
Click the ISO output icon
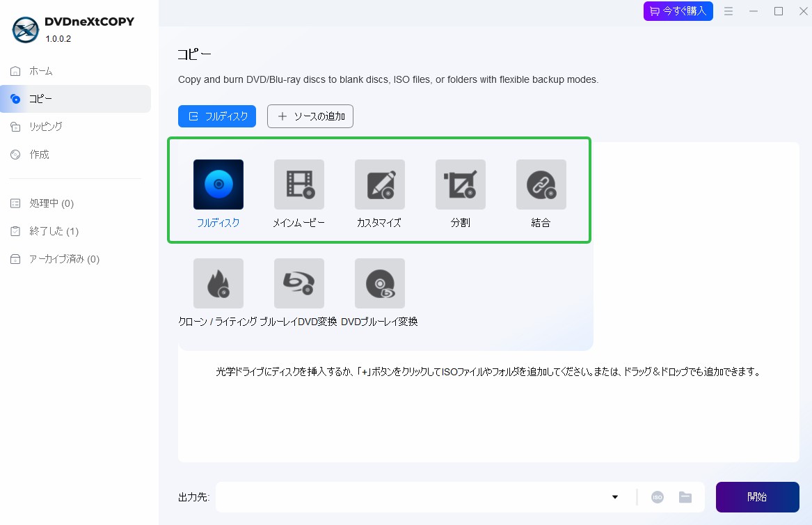click(x=657, y=497)
